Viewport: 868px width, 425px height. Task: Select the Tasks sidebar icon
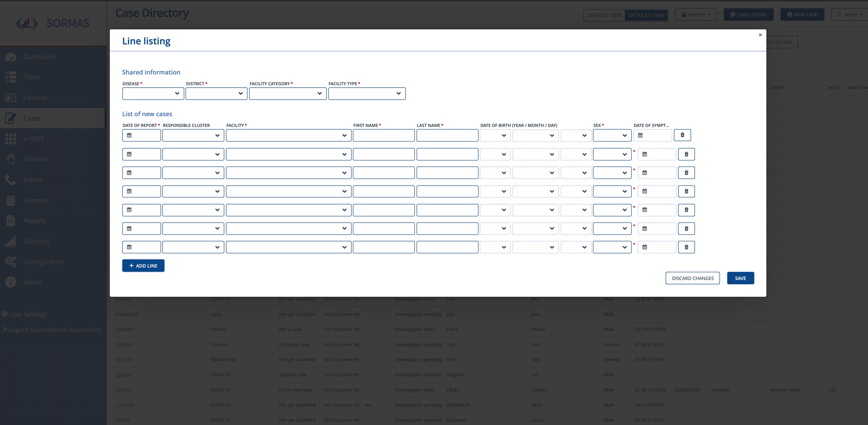click(x=11, y=77)
